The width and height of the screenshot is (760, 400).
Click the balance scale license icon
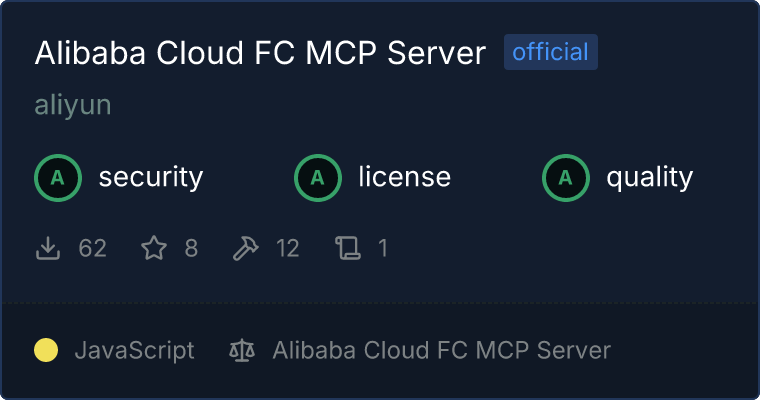click(242, 350)
